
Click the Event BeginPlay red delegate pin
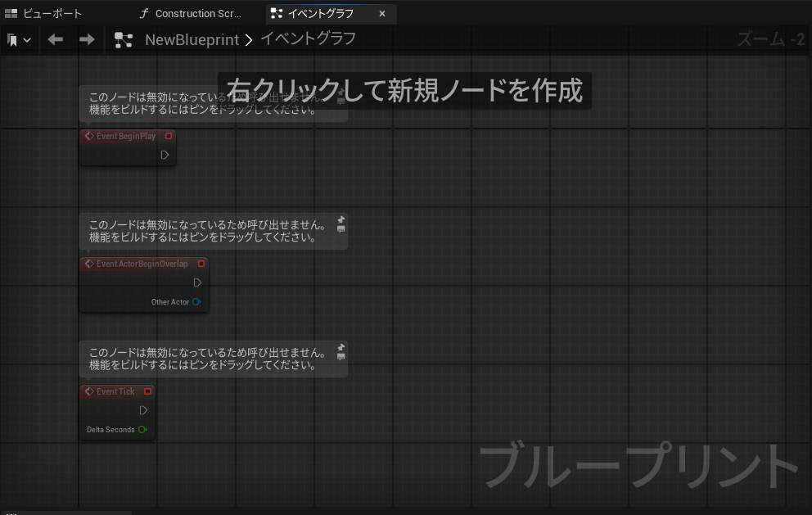pos(169,136)
